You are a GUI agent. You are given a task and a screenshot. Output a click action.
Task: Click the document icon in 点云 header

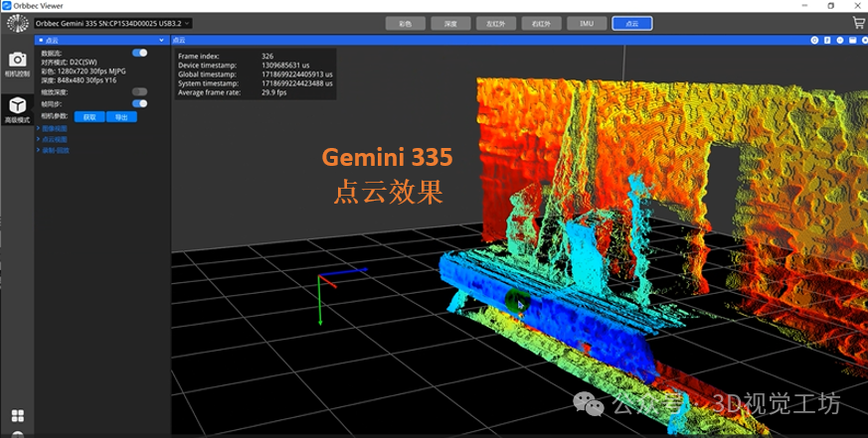pyautogui.click(x=827, y=40)
